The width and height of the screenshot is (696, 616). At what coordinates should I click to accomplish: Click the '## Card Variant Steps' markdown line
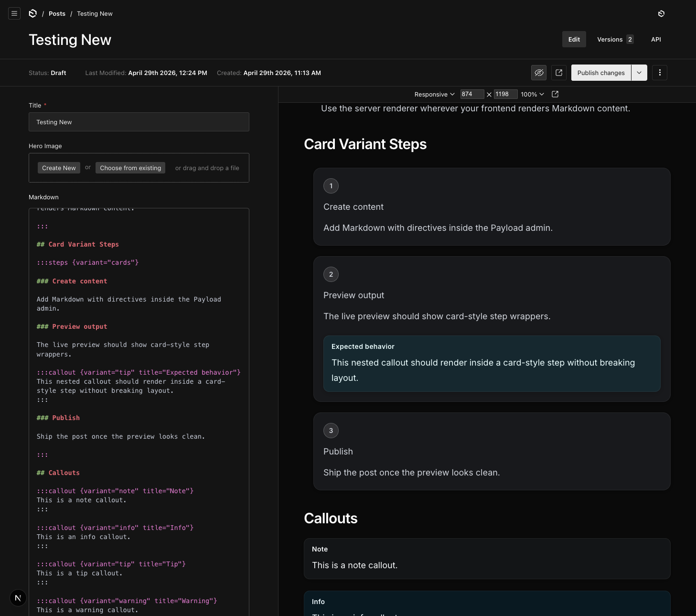(78, 244)
